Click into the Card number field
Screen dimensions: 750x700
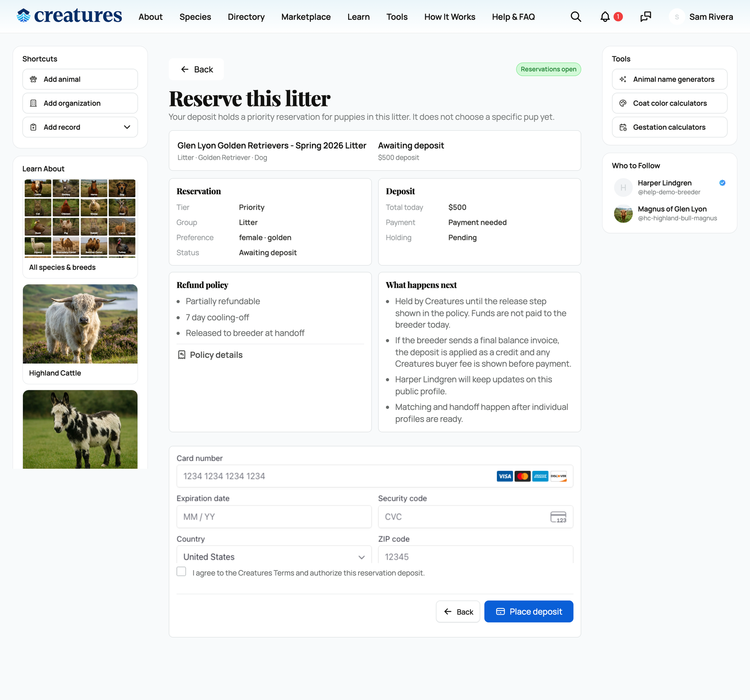click(375, 476)
